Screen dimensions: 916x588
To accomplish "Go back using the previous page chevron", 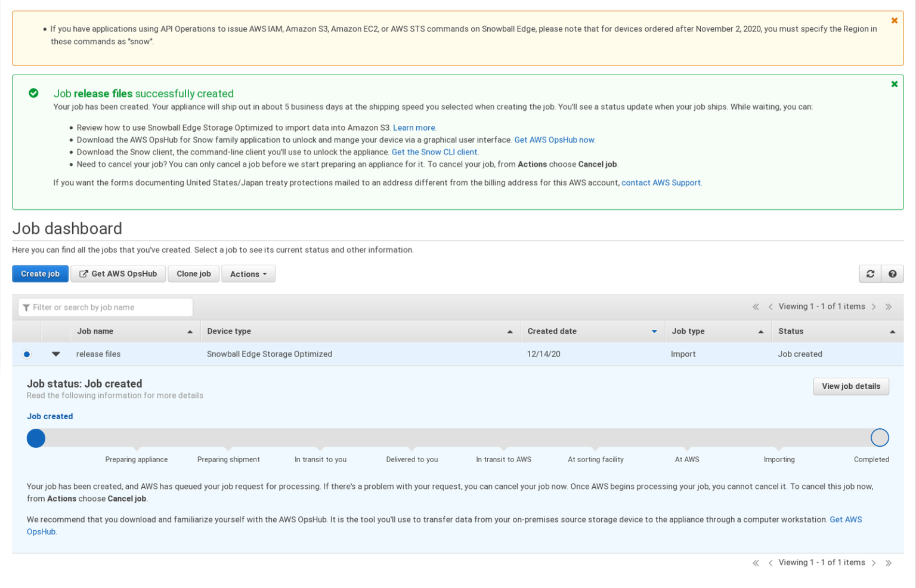I will pos(770,306).
